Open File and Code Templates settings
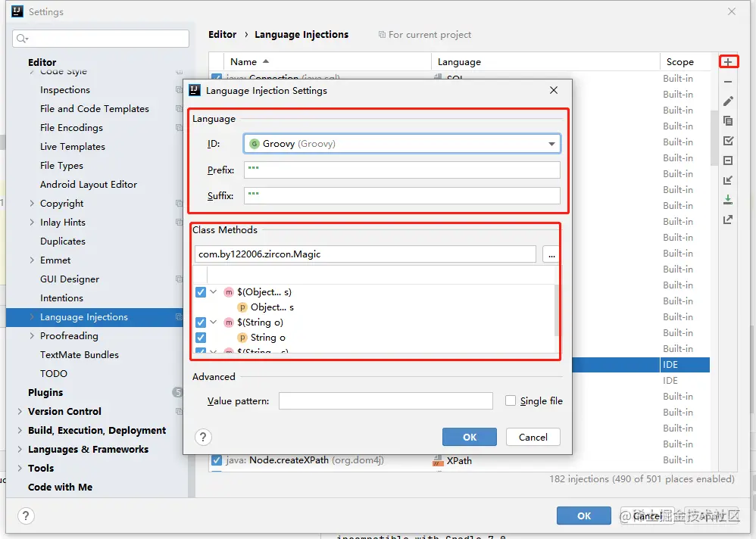Viewport: 756px width, 539px height. click(95, 109)
